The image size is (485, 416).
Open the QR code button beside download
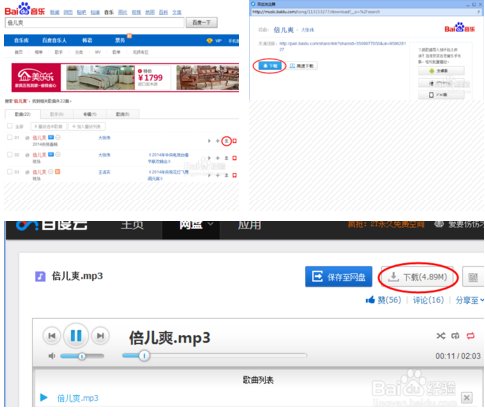[473, 277]
